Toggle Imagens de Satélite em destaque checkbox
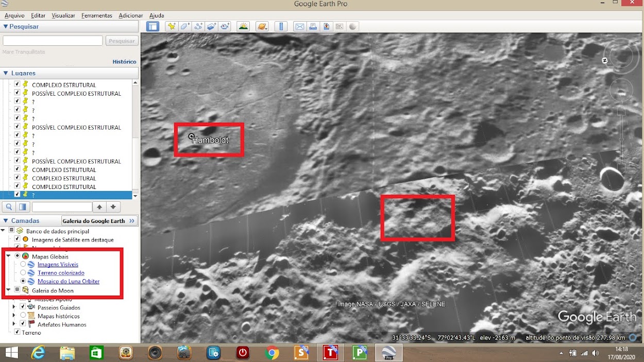644x362 pixels. (17, 239)
